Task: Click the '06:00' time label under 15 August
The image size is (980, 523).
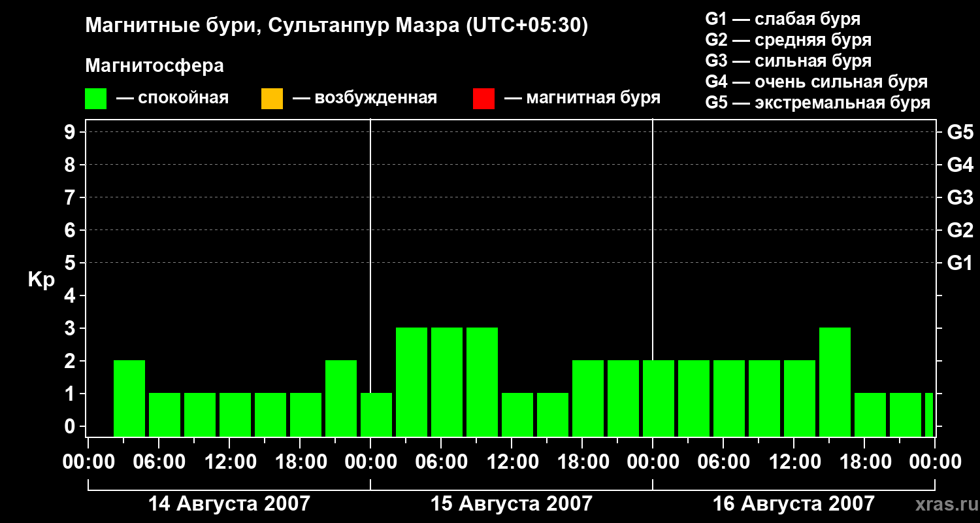Action: point(441,462)
